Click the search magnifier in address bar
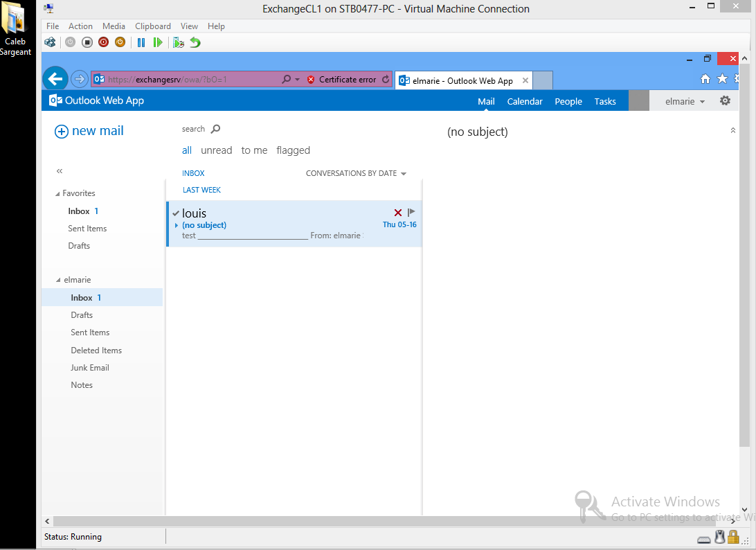The image size is (756, 550). 287,79
